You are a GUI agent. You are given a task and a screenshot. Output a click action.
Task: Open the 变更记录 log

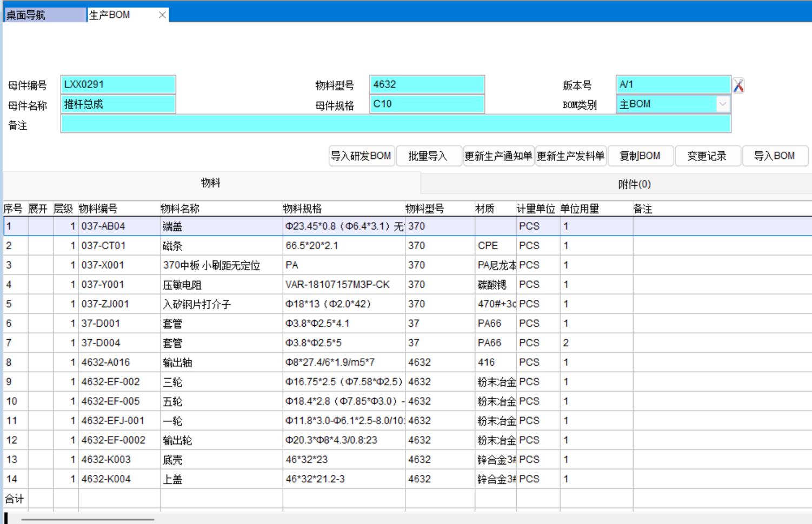pyautogui.click(x=707, y=156)
